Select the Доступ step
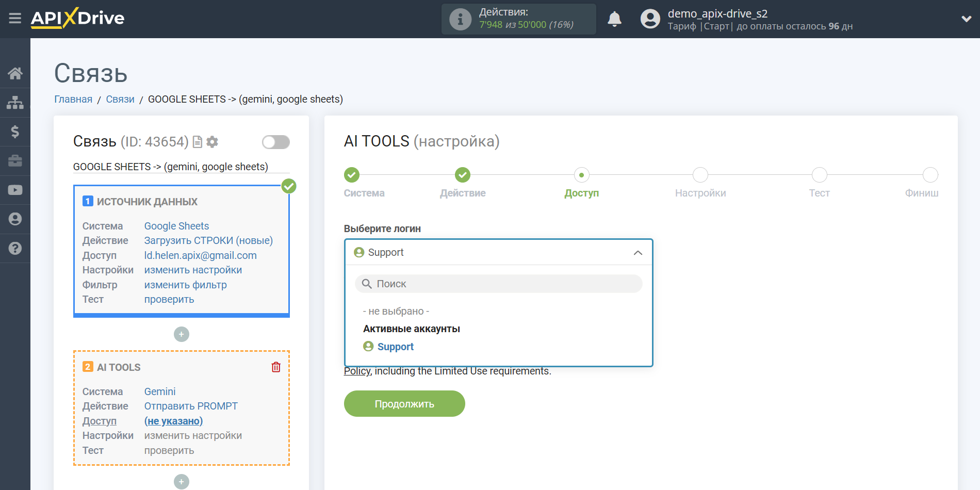The height and width of the screenshot is (490, 980). click(x=582, y=175)
